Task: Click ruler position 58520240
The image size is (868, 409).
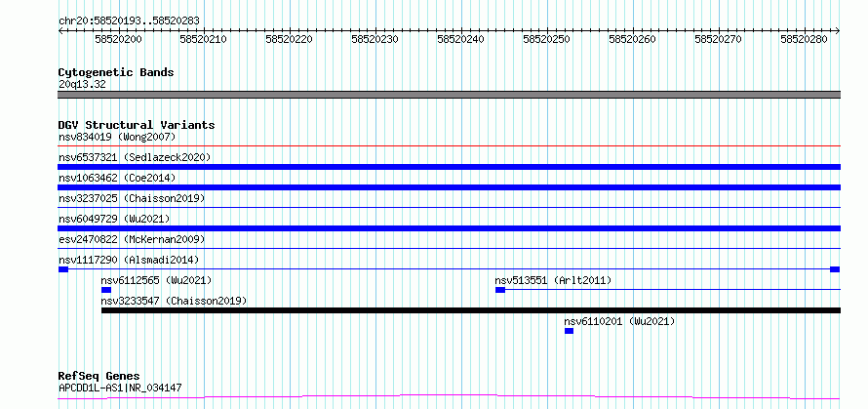Action: coord(460,39)
